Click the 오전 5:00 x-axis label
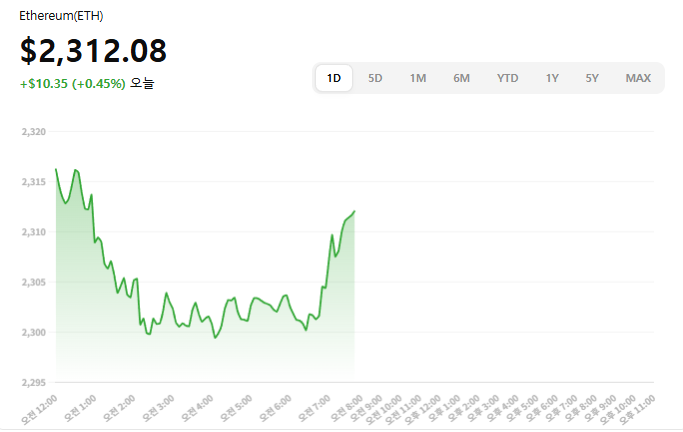 click(236, 408)
